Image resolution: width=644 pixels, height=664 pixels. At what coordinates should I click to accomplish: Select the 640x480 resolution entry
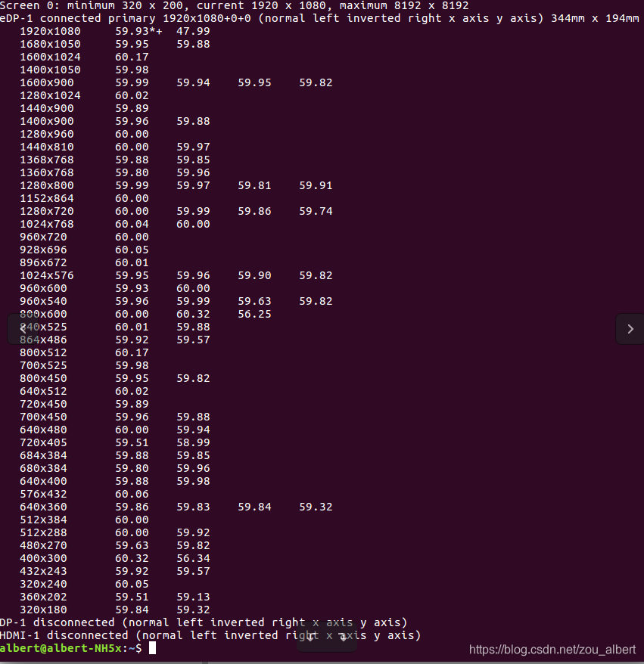[x=43, y=430]
